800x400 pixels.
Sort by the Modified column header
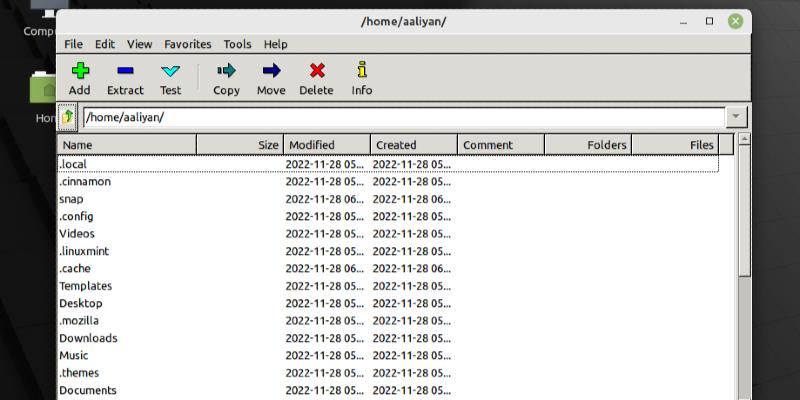[327, 145]
